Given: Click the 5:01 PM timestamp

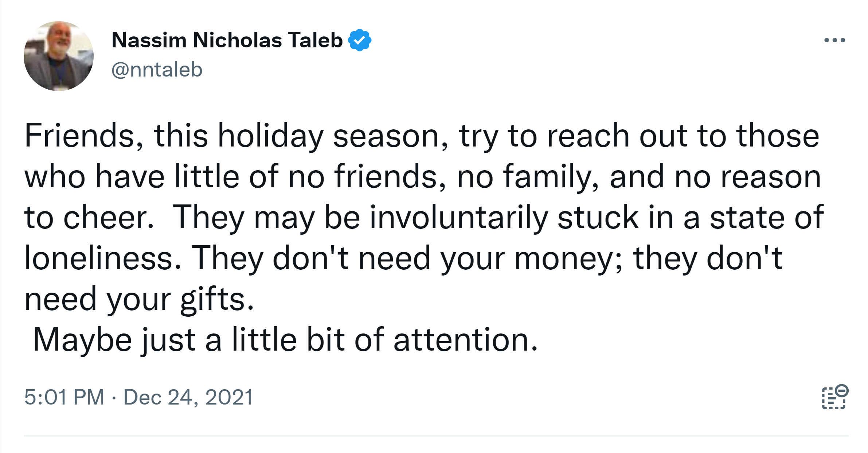Looking at the screenshot, I should 64,397.
